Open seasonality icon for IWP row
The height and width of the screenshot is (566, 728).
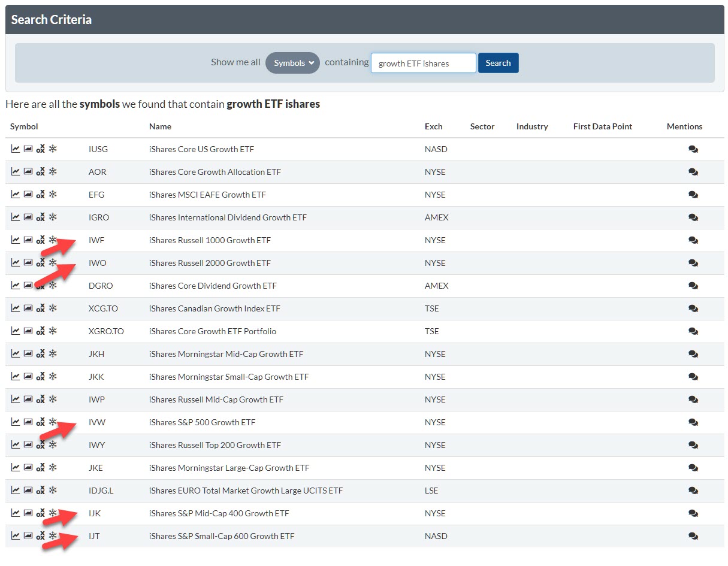[53, 399]
